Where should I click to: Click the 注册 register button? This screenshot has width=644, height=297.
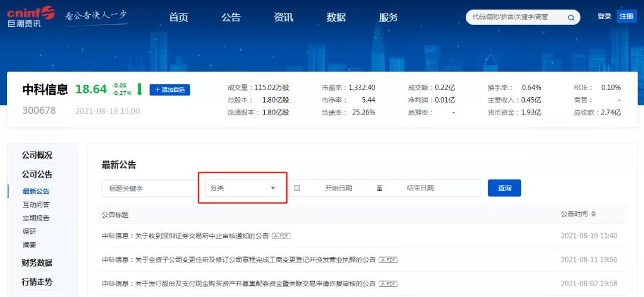627,17
